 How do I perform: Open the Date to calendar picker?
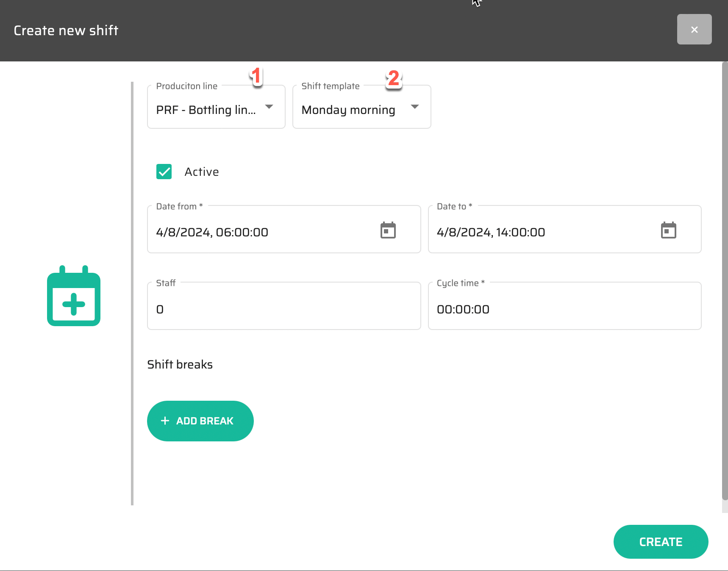[x=668, y=230]
